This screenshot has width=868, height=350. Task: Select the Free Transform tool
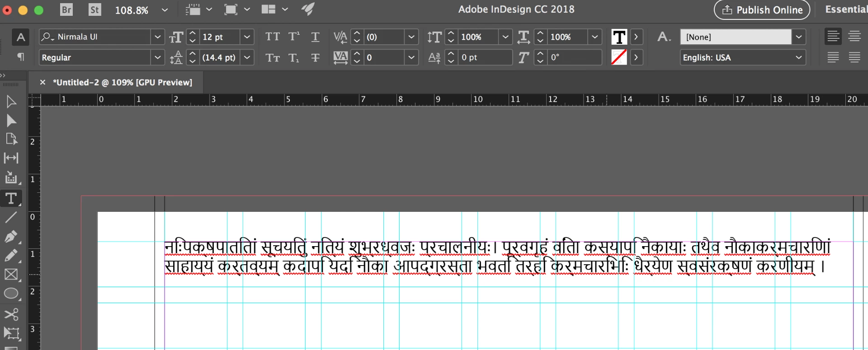point(11,333)
